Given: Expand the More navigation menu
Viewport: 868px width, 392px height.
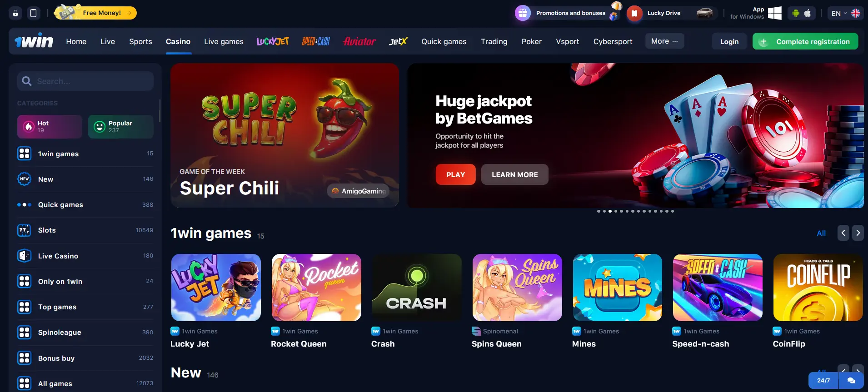Looking at the screenshot, I should 664,41.
